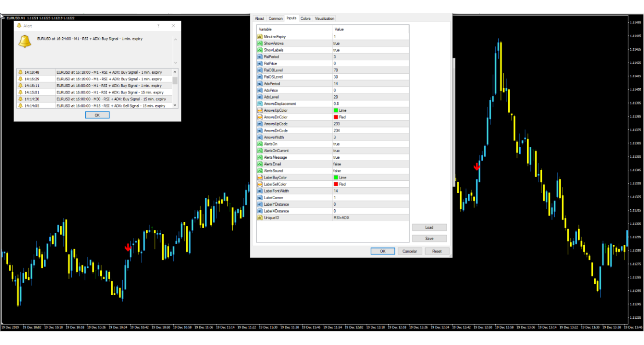The image size is (644, 345).
Task: Click the bell icon beside 14:18:48 alert
Action: point(20,72)
